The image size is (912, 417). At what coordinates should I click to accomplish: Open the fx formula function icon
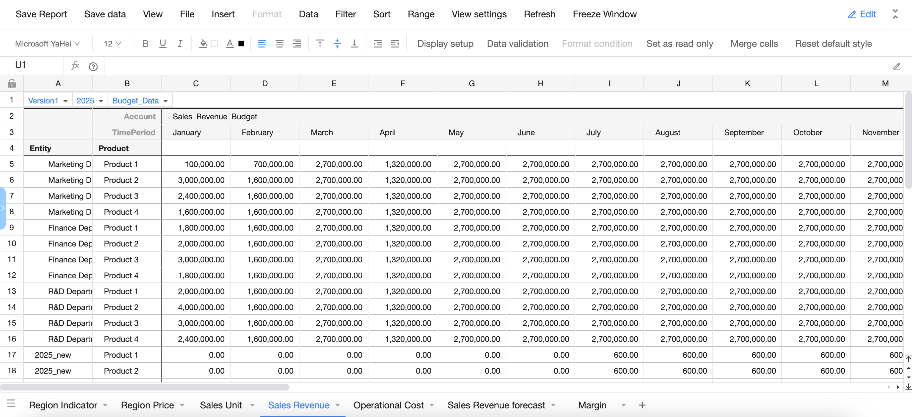click(x=75, y=66)
